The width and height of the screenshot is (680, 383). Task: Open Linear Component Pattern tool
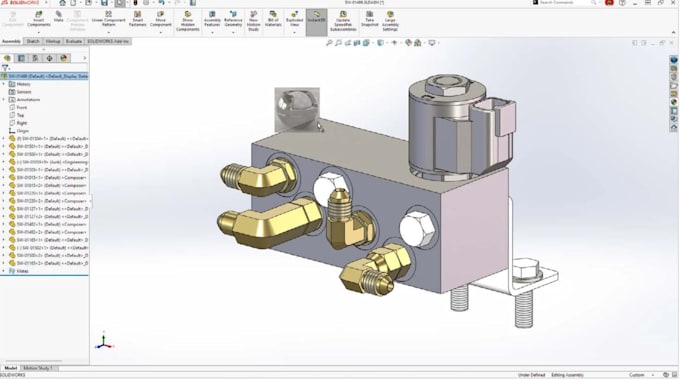click(x=108, y=19)
